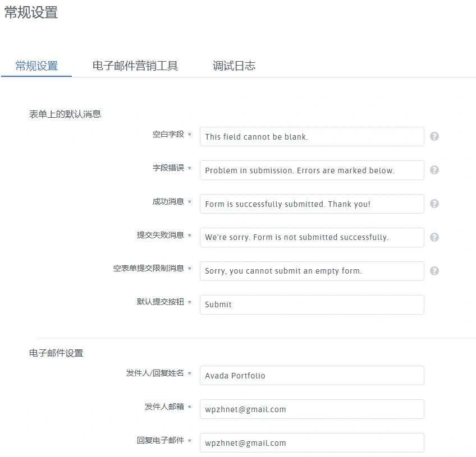This screenshot has height=457, width=476.
Task: Click inside the 成功消息 input
Action: pos(312,204)
